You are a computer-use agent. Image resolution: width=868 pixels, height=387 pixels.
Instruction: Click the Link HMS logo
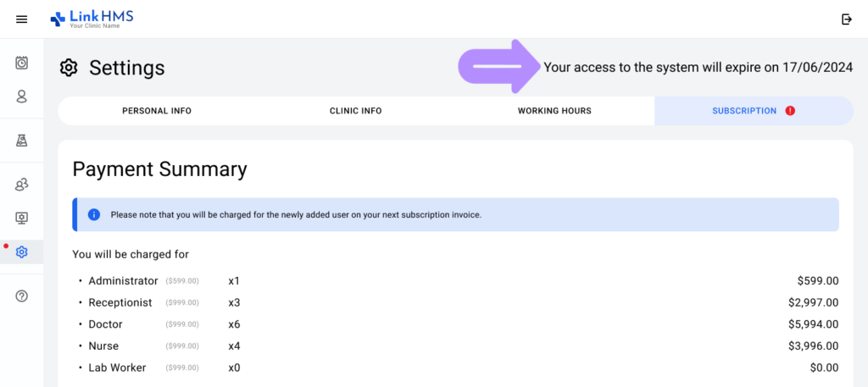(92, 19)
